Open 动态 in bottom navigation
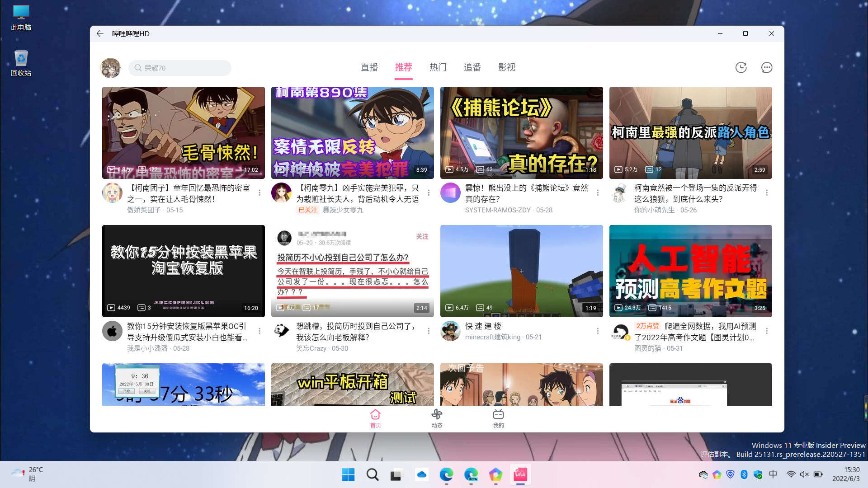This screenshot has height=488, width=868. (437, 418)
